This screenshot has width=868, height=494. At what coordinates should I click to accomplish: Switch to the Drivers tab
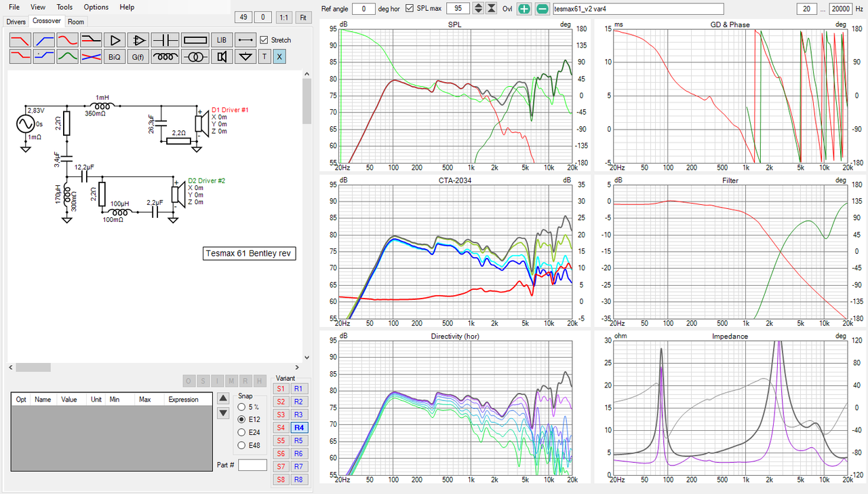(x=16, y=22)
